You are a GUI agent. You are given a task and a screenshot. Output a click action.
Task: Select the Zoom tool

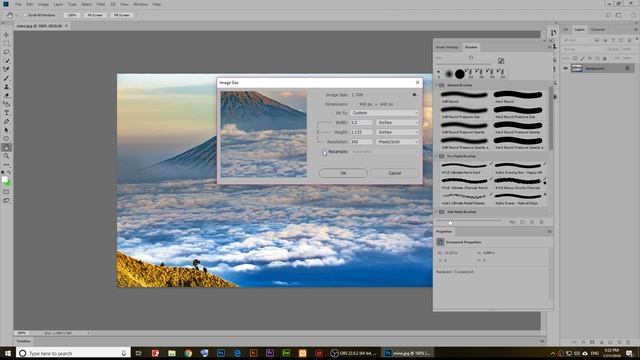click(6, 156)
